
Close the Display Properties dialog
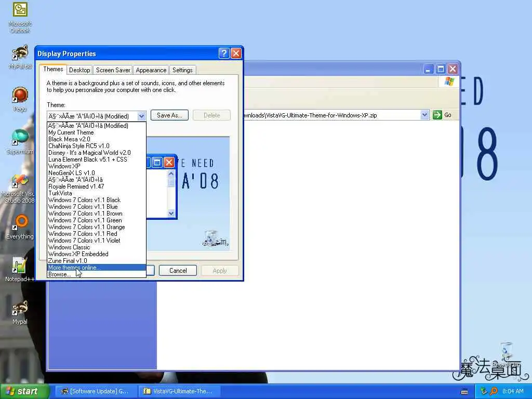click(x=236, y=54)
